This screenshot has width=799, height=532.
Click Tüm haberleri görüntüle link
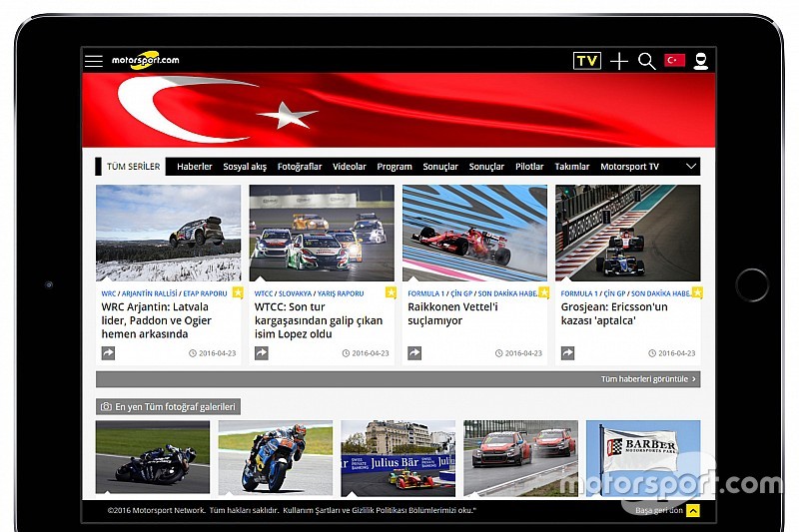[x=647, y=379]
